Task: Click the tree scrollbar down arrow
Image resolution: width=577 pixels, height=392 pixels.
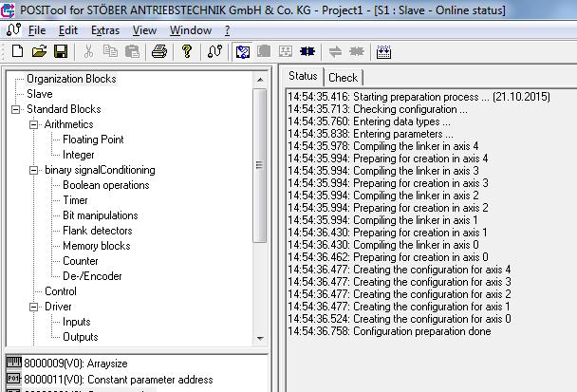Action: click(x=260, y=338)
